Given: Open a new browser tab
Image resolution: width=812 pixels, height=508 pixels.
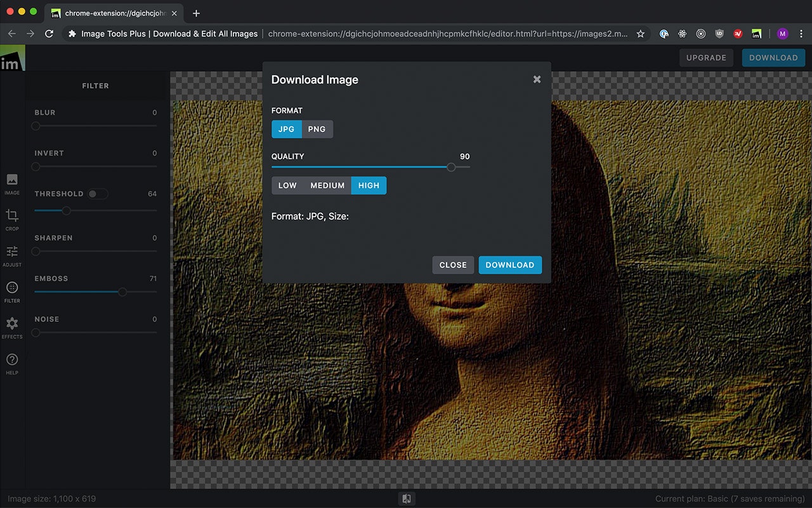Looking at the screenshot, I should [196, 13].
